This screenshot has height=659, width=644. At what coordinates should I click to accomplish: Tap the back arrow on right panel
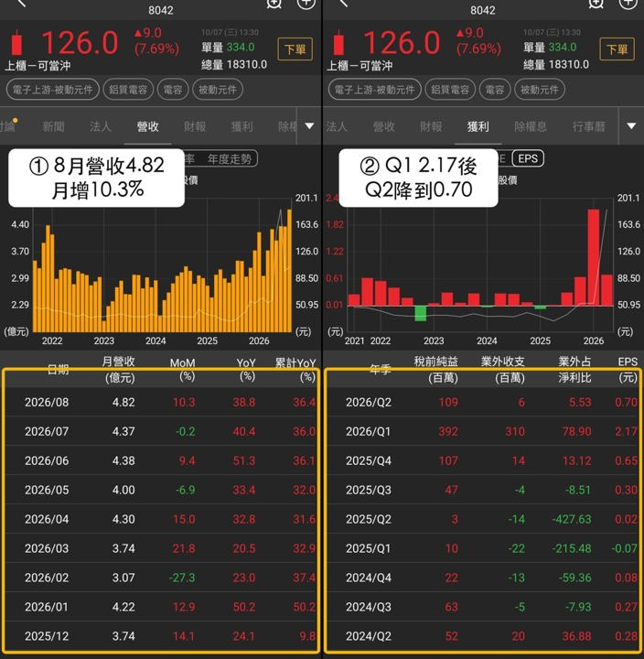[x=343, y=4]
